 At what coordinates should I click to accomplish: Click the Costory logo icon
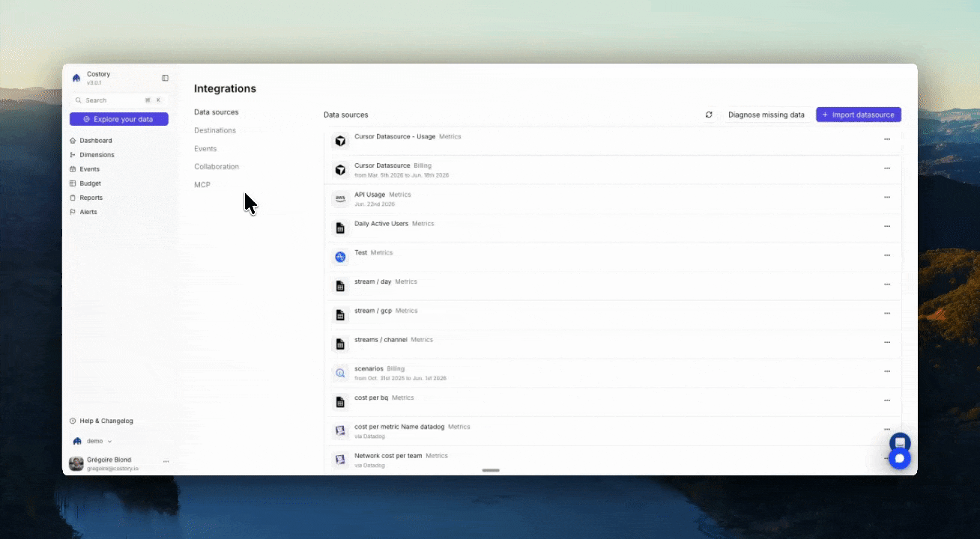(76, 78)
